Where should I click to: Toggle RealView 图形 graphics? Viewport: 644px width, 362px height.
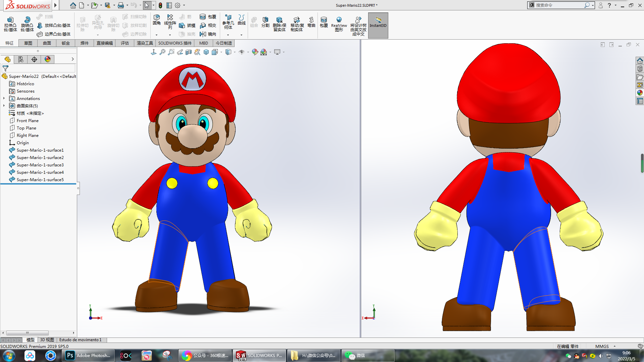click(x=339, y=24)
